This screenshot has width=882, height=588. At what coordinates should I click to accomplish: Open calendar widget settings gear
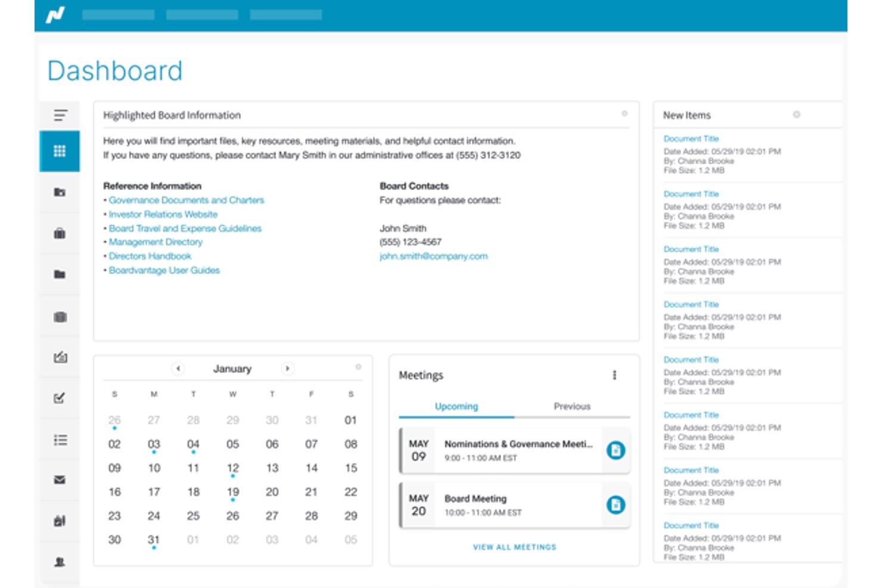(x=358, y=367)
